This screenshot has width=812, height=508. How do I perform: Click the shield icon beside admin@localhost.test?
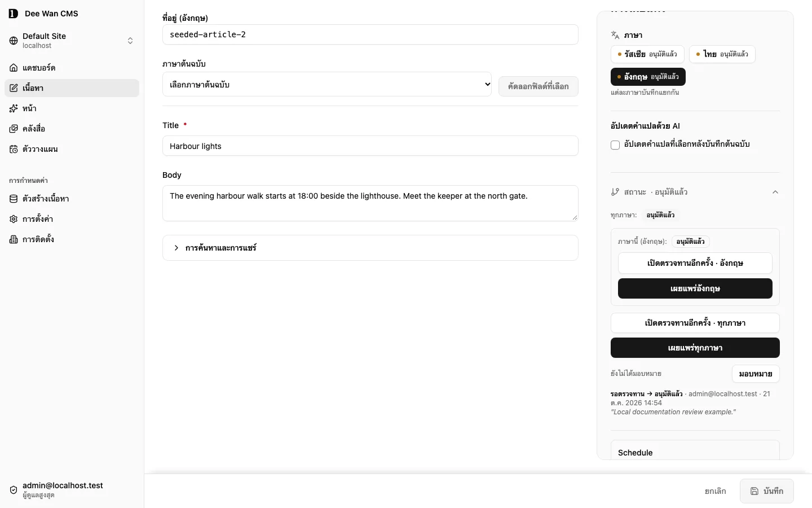[14, 490]
